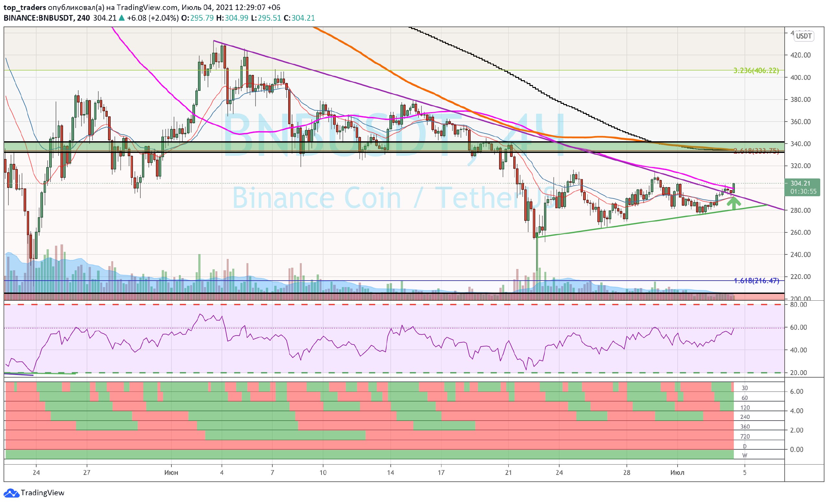Click the open value O:295.79
The image size is (828, 504).
point(197,18)
